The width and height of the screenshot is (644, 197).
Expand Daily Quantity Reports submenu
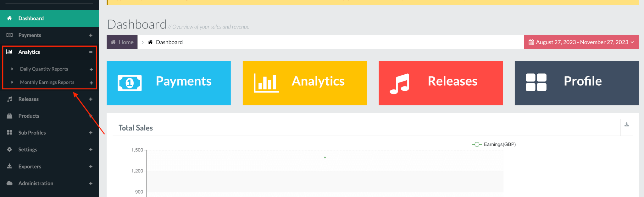pyautogui.click(x=91, y=69)
